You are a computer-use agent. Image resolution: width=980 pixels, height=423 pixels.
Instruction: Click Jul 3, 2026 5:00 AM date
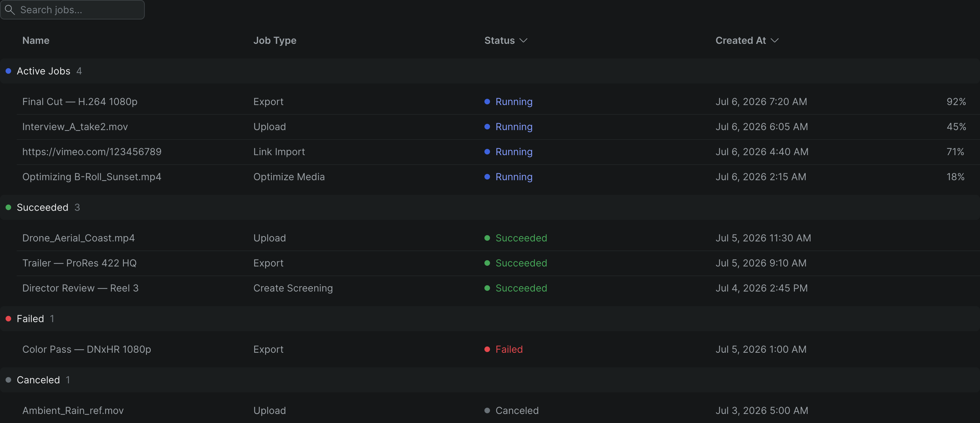point(762,411)
